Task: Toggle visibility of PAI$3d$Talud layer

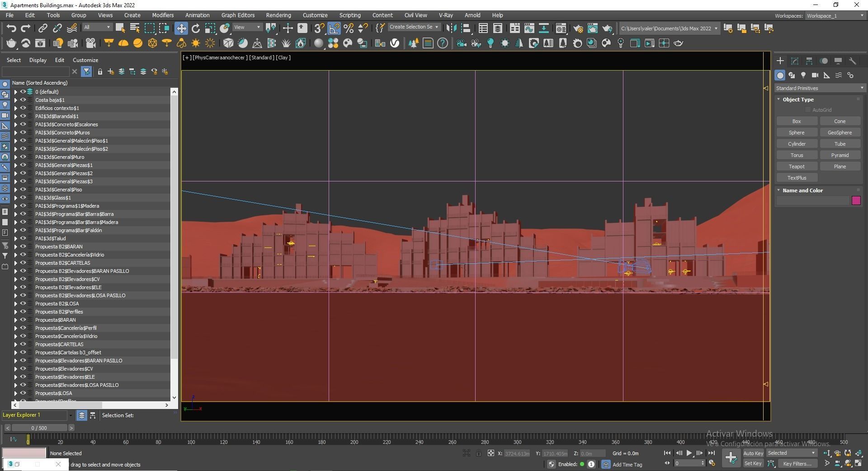Action: pos(23,238)
